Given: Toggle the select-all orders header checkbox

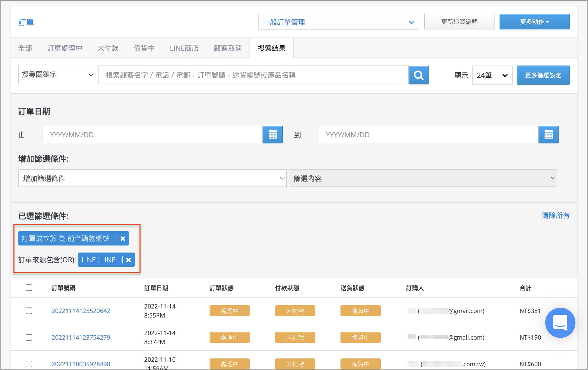Looking at the screenshot, I should [x=29, y=288].
